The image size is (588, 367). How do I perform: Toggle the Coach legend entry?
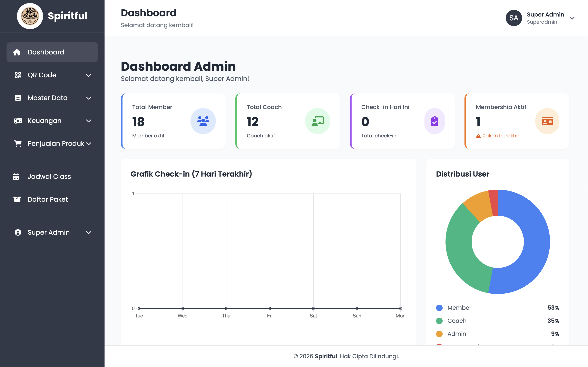457,321
